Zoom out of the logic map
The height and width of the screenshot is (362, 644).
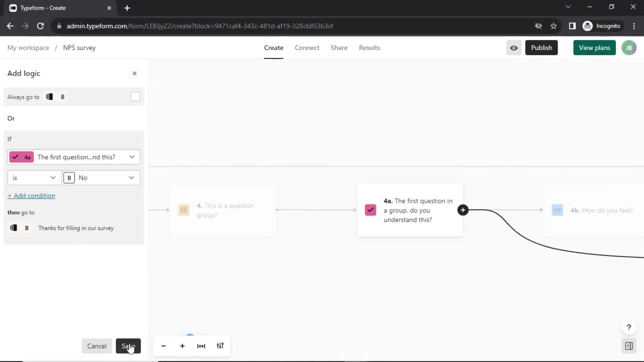pos(163,346)
